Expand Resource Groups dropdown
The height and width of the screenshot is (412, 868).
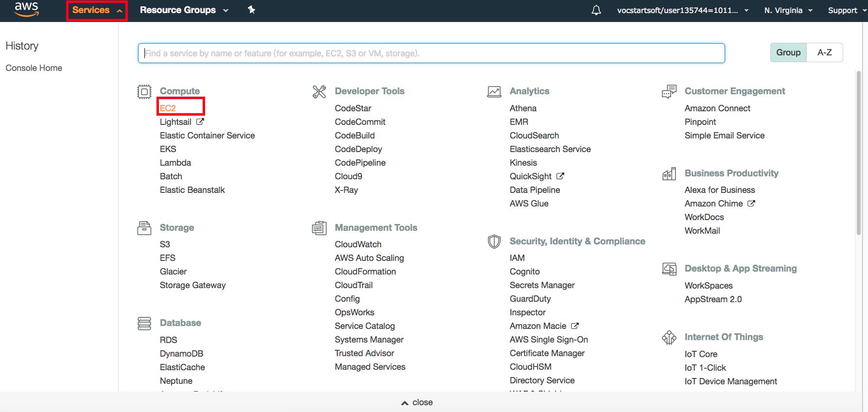184,10
